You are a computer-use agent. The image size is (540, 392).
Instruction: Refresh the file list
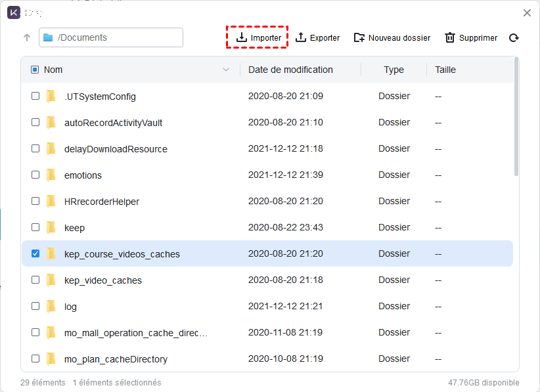click(x=514, y=37)
